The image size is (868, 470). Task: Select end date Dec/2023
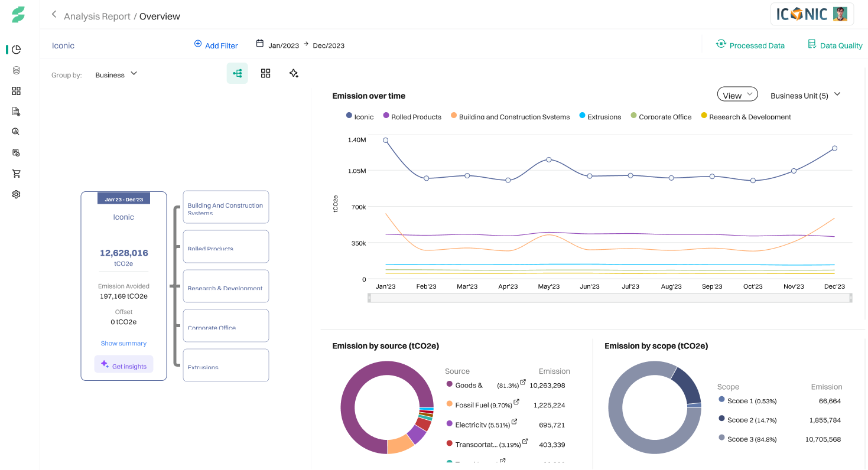[329, 45]
